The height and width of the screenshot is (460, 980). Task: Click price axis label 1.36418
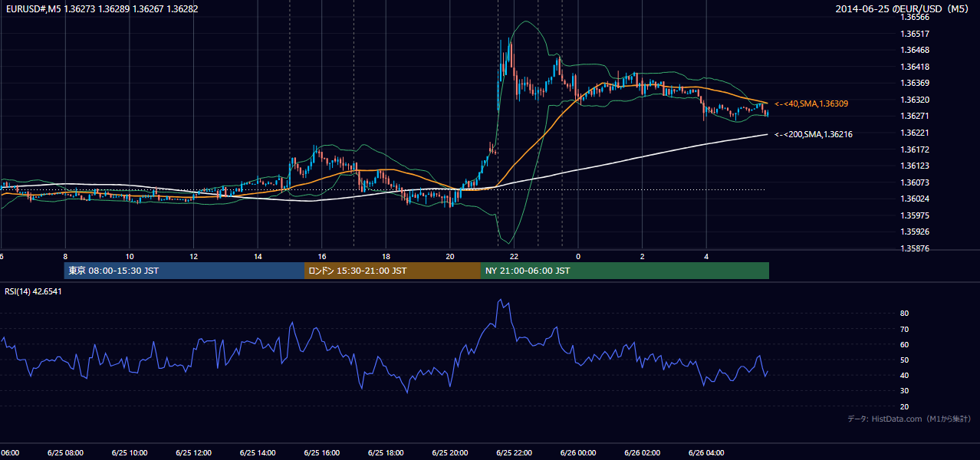915,67
